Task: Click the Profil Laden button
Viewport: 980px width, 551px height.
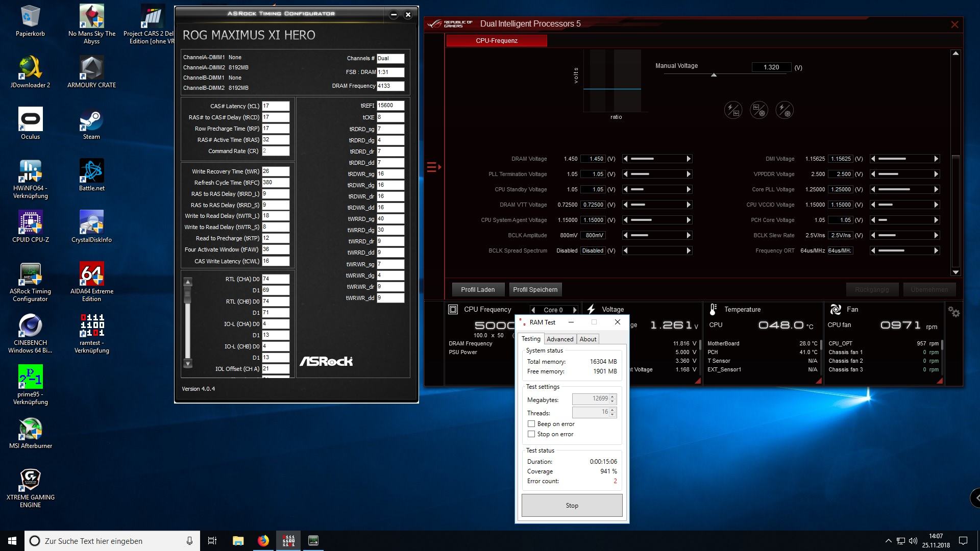Action: [478, 289]
